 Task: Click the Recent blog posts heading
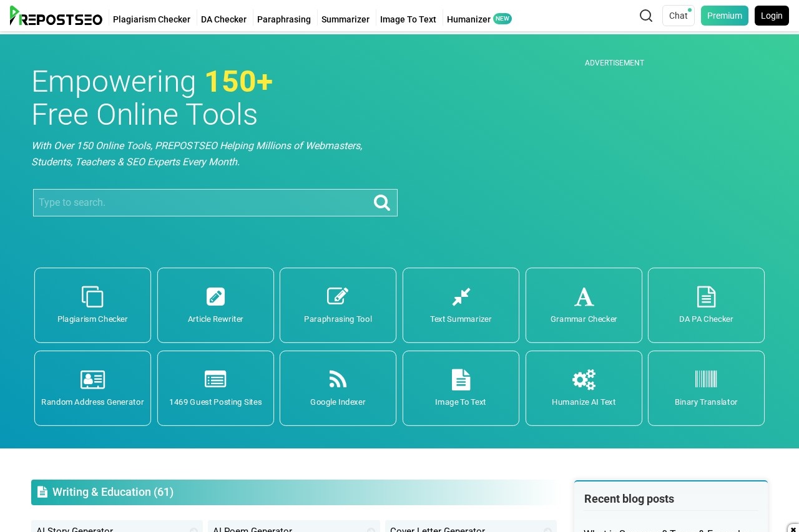[629, 499]
